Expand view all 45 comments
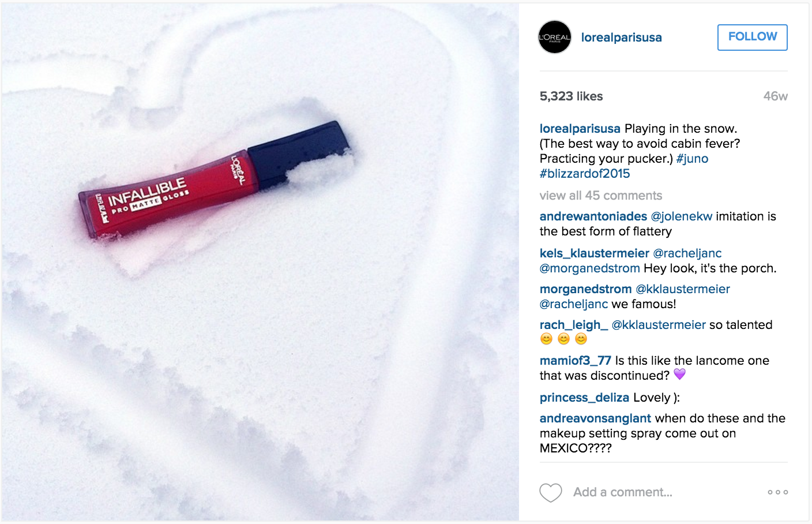Screen dimensions: 812x524 click(x=601, y=196)
